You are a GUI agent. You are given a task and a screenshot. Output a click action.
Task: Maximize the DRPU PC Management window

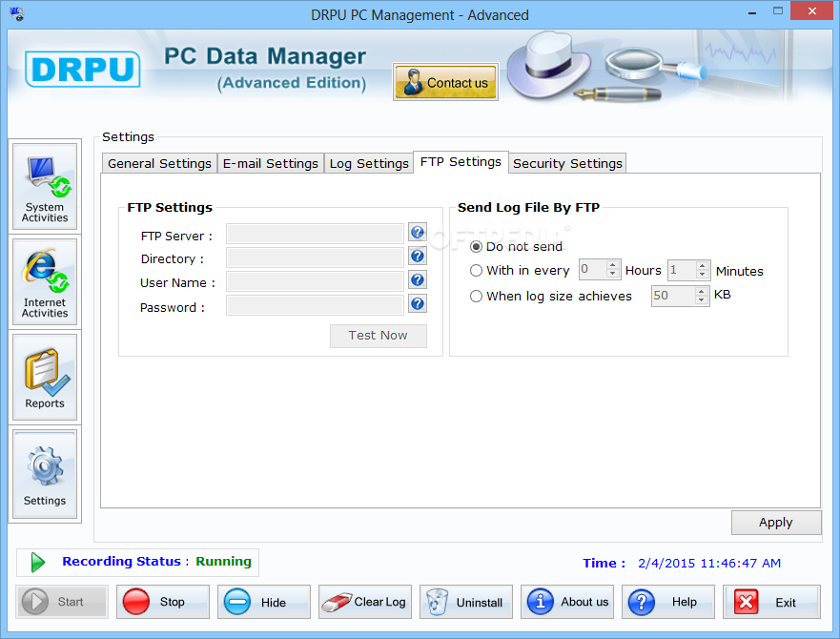point(778,10)
